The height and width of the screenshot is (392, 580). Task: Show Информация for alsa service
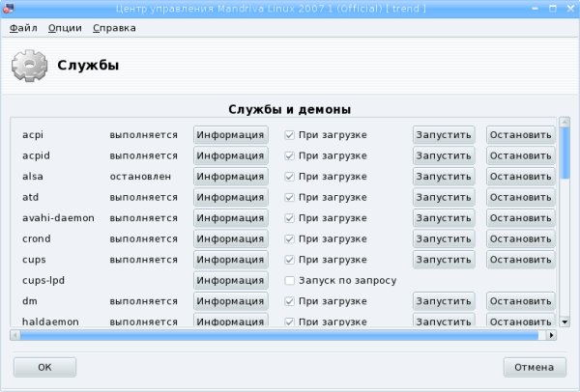coord(230,177)
